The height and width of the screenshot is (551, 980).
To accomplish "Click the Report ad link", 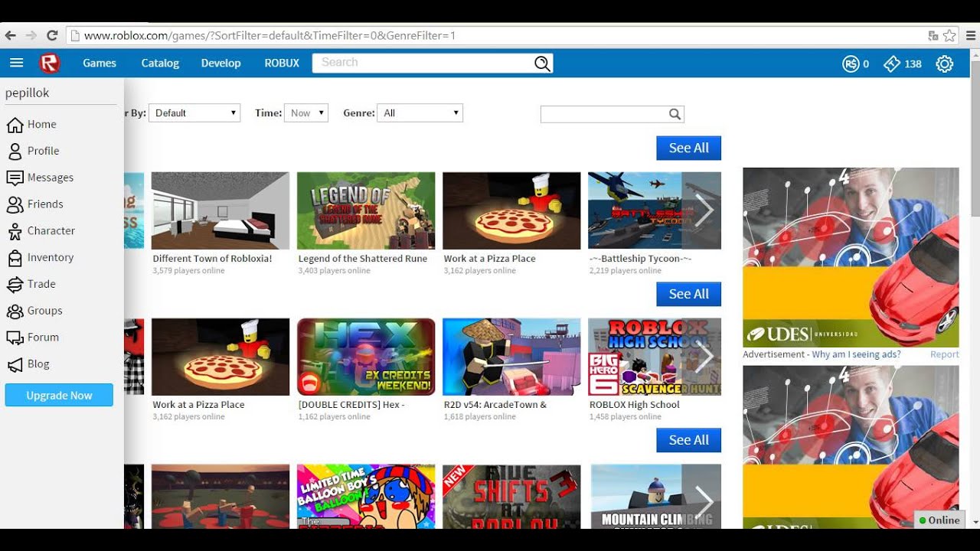I will click(x=944, y=355).
